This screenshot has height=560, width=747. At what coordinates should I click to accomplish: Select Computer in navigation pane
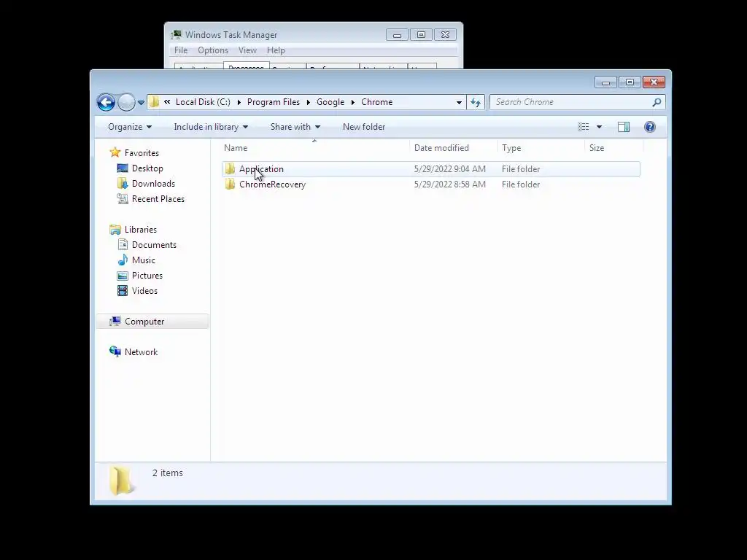click(144, 322)
